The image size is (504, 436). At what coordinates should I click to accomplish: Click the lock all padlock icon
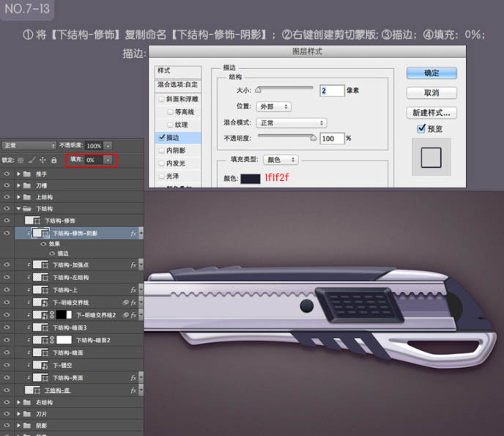[54, 160]
